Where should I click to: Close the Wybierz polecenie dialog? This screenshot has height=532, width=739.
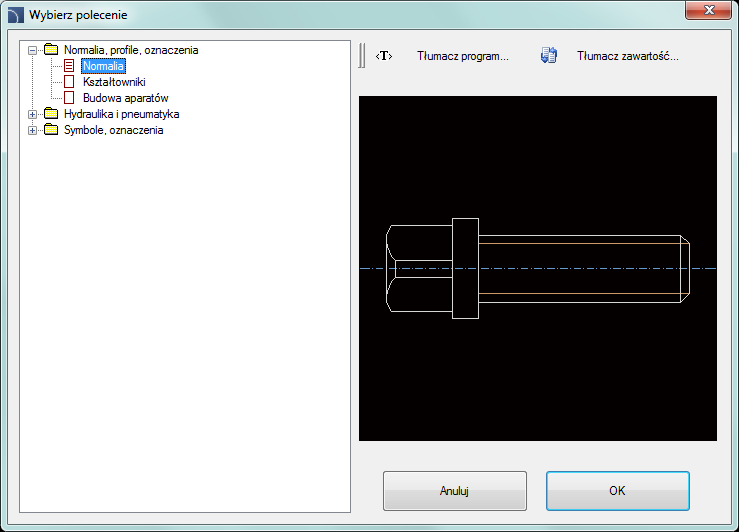click(x=708, y=10)
